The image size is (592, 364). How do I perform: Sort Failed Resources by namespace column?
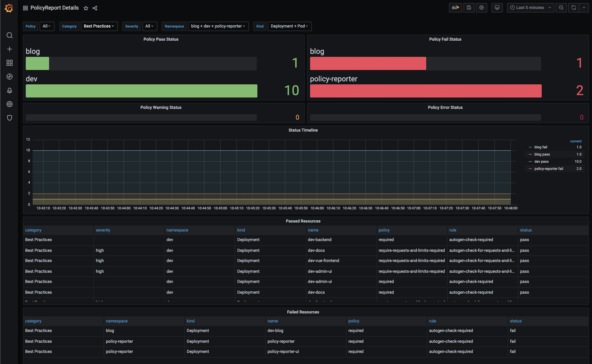point(117,321)
